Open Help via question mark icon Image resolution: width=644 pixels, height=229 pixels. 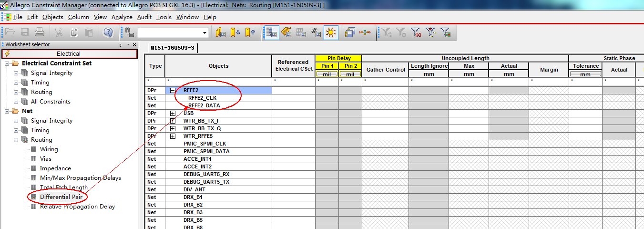(x=108, y=32)
